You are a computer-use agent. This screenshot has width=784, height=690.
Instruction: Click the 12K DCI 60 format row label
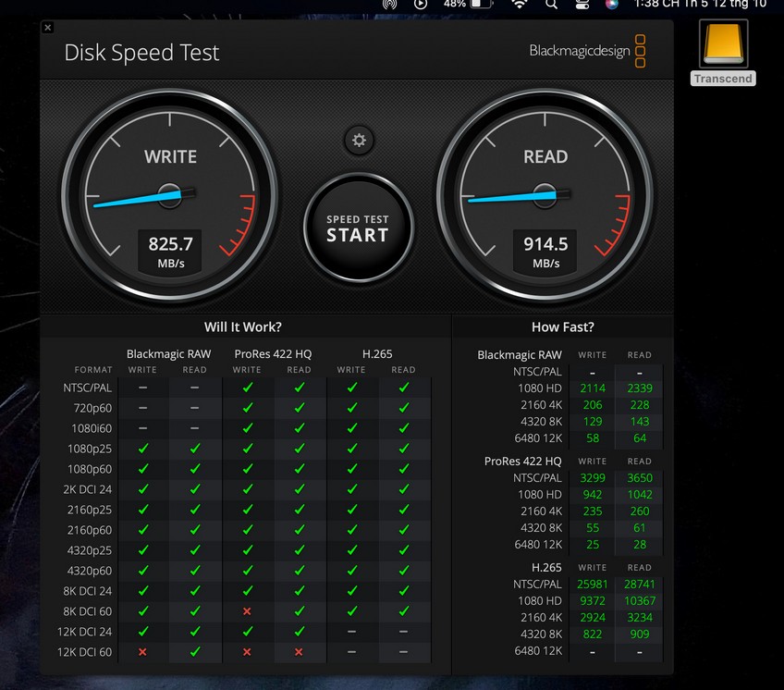coord(84,652)
